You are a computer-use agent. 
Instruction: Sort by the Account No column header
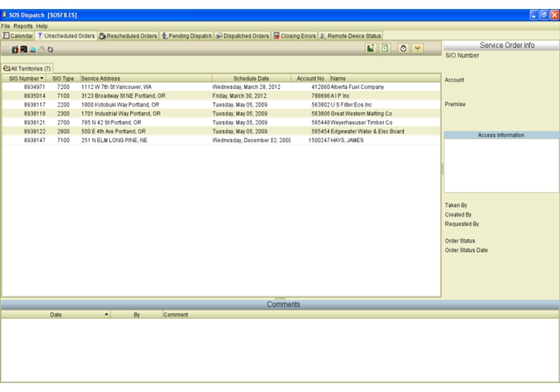[x=310, y=78]
